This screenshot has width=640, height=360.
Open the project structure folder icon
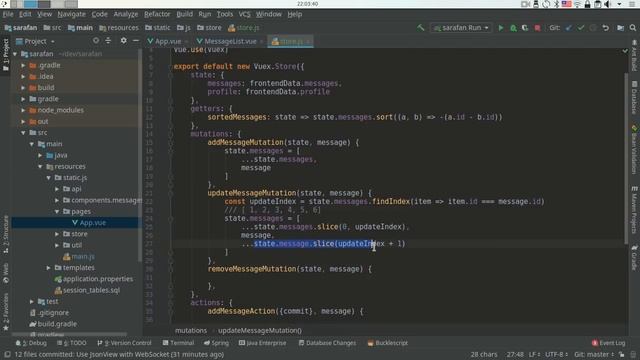(620, 28)
